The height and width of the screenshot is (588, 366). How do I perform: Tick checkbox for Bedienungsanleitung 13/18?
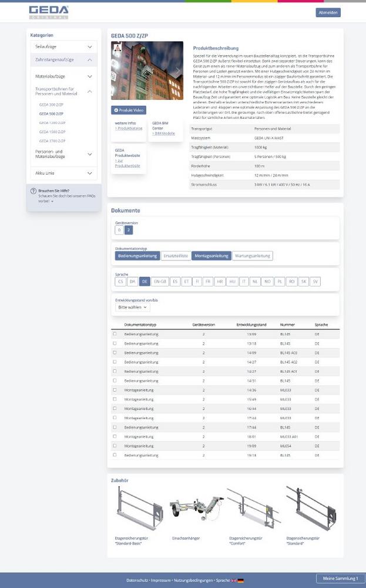pos(115,343)
